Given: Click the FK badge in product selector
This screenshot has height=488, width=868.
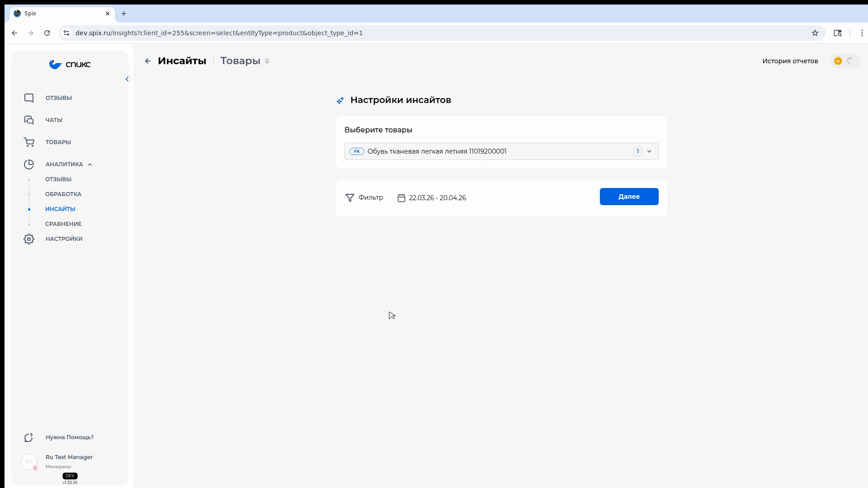Looking at the screenshot, I should coord(357,151).
